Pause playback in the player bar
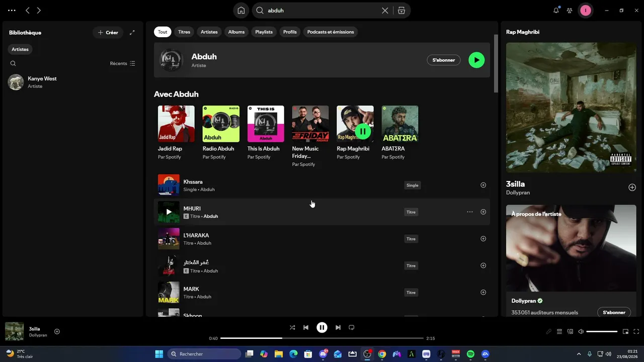 (x=322, y=327)
